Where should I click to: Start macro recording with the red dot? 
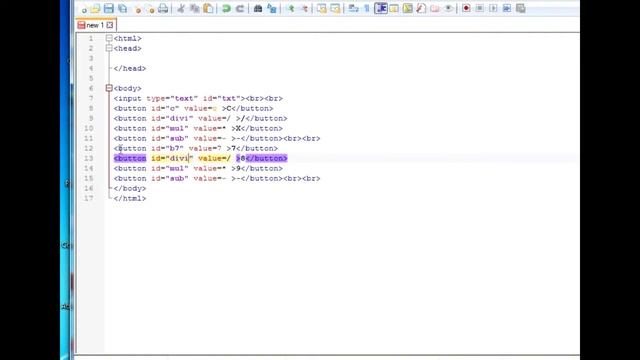466,8
